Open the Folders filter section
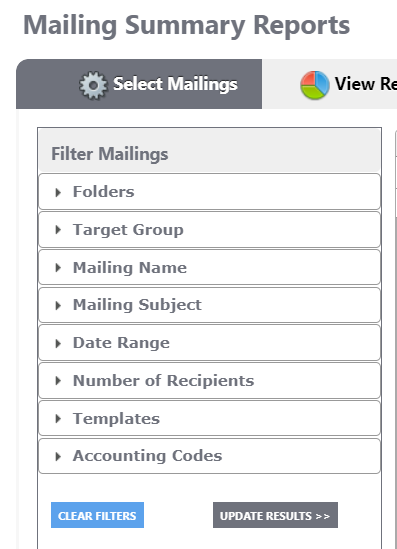The image size is (397, 549). pyautogui.click(x=209, y=192)
